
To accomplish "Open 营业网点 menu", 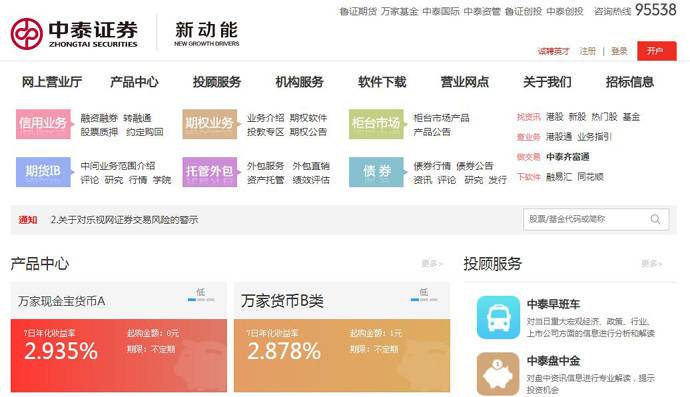I will [465, 82].
